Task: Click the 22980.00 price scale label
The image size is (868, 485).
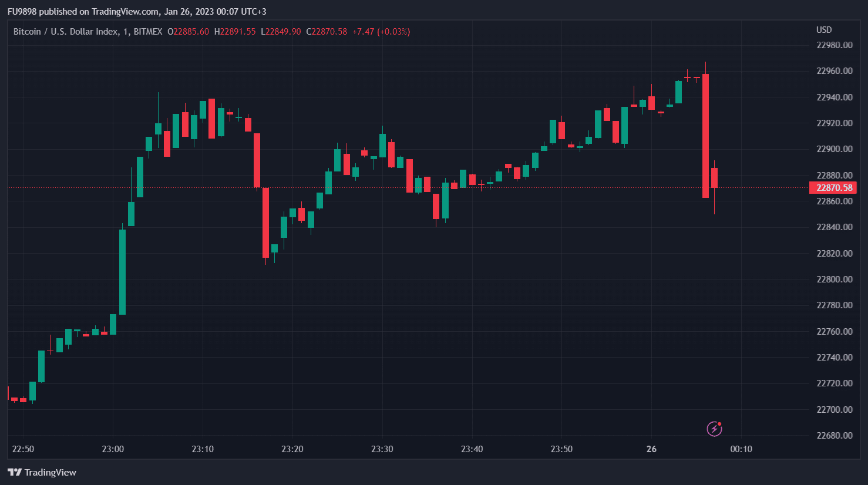Action: click(x=835, y=45)
